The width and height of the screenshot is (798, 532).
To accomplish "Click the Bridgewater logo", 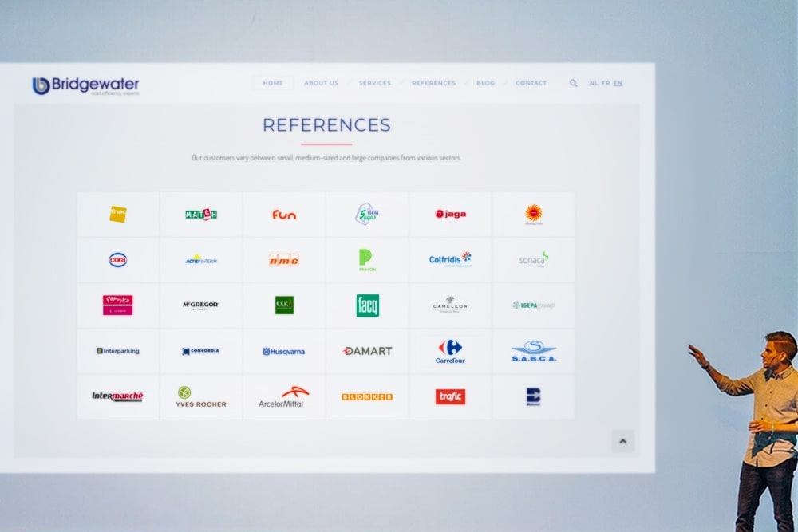I will click(x=85, y=85).
